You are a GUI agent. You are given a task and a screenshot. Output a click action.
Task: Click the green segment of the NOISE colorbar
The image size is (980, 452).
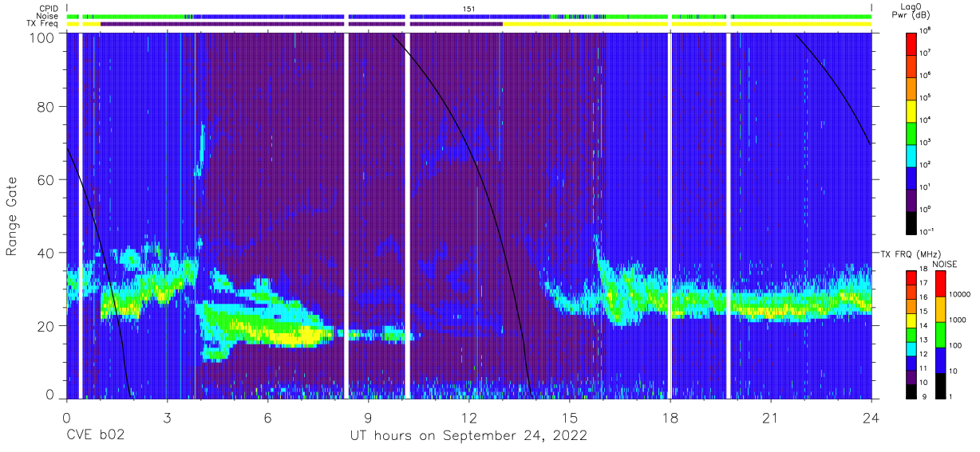[939, 334]
